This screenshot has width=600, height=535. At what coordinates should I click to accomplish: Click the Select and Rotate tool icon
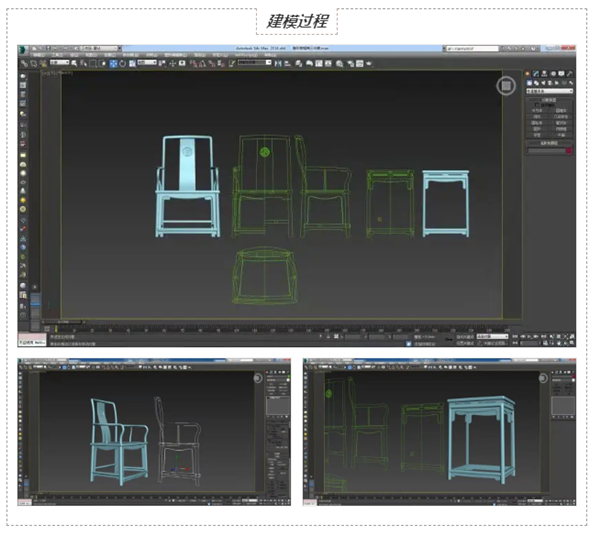tap(125, 63)
